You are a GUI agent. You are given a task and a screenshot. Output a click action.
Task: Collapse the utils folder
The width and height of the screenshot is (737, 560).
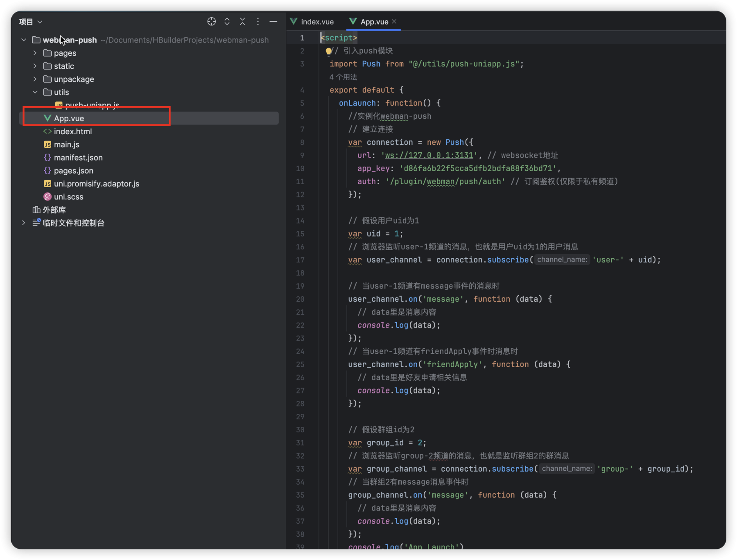tap(35, 93)
